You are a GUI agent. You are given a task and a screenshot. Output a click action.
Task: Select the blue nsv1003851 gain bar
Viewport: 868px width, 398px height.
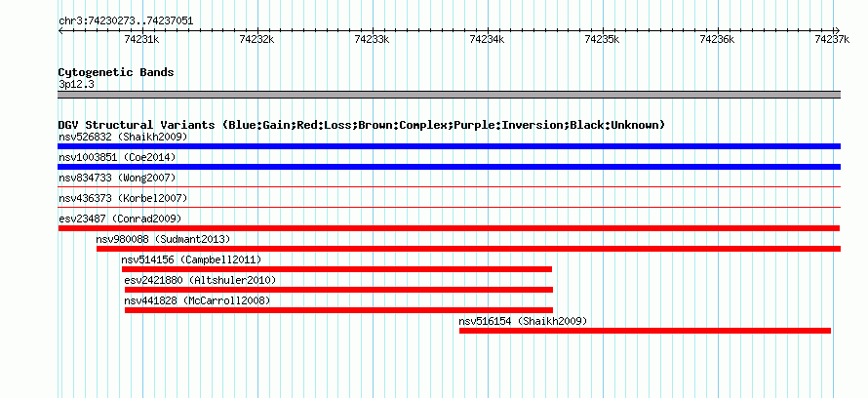(x=449, y=167)
